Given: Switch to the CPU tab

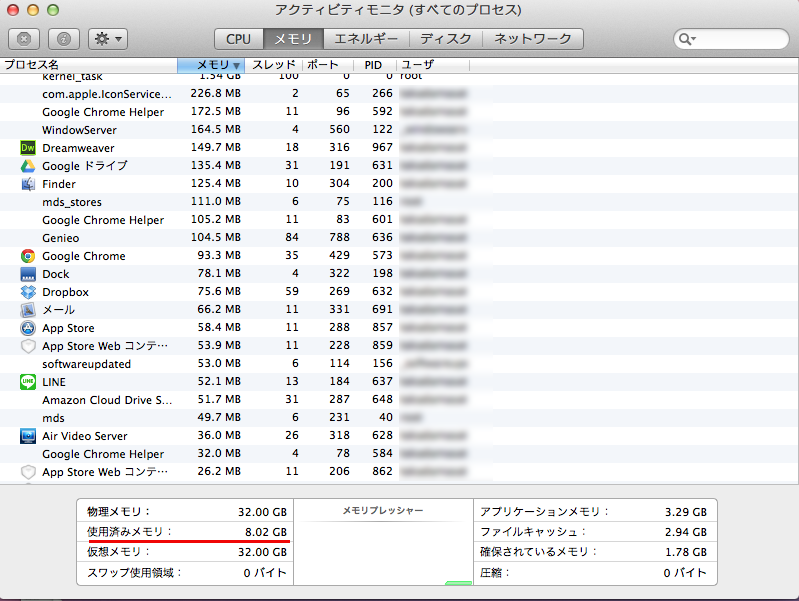Looking at the screenshot, I should [238, 39].
